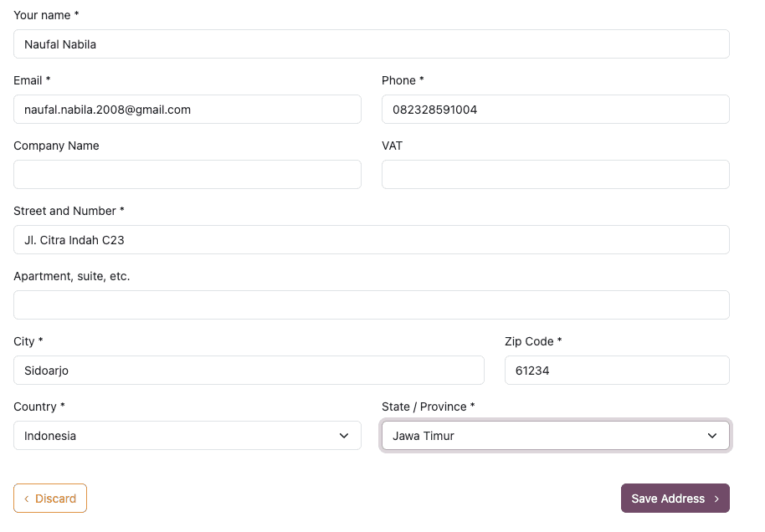Screen dimensions: 765x532
Task: Click the "Apartment, suite, etc." label
Action: [x=72, y=276]
